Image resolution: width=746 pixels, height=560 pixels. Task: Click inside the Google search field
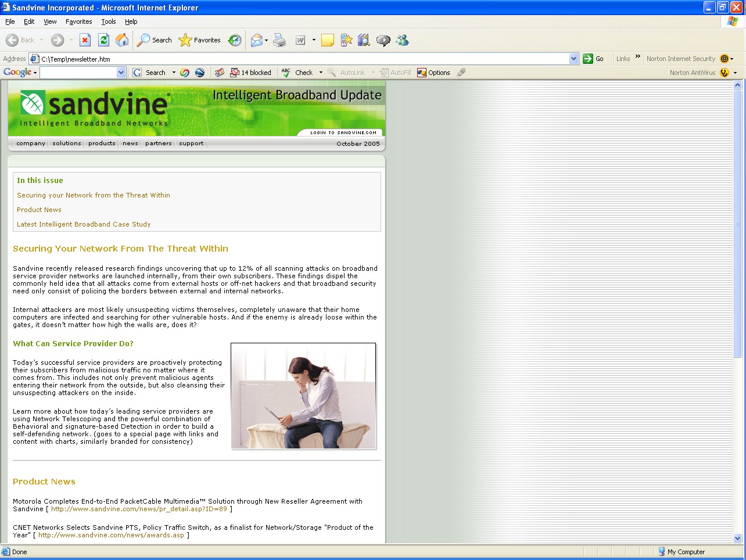(78, 73)
